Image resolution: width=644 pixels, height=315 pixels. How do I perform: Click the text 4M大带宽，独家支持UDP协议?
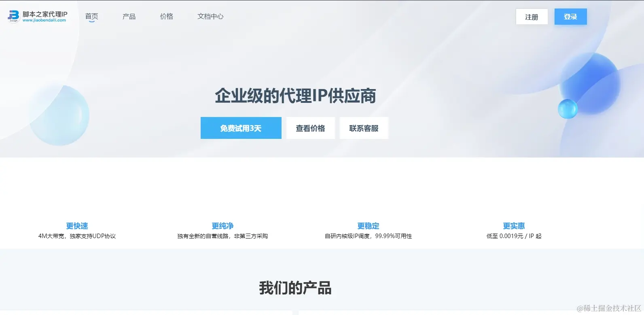coord(77,236)
